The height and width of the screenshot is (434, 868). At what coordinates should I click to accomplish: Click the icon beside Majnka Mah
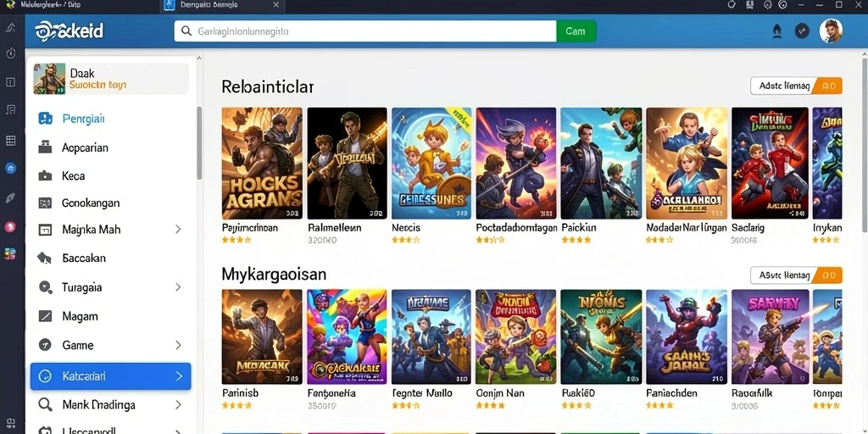(x=45, y=229)
